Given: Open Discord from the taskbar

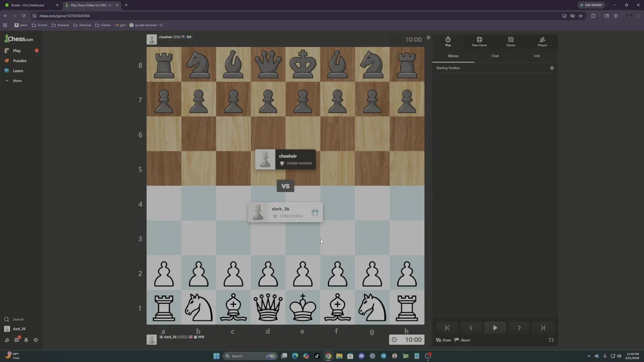Looking at the screenshot, I should pos(361,356).
